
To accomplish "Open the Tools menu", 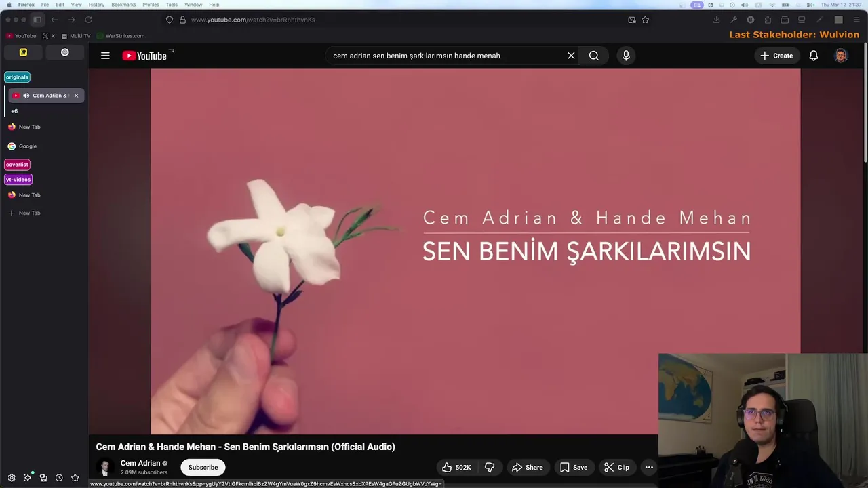I will [172, 5].
